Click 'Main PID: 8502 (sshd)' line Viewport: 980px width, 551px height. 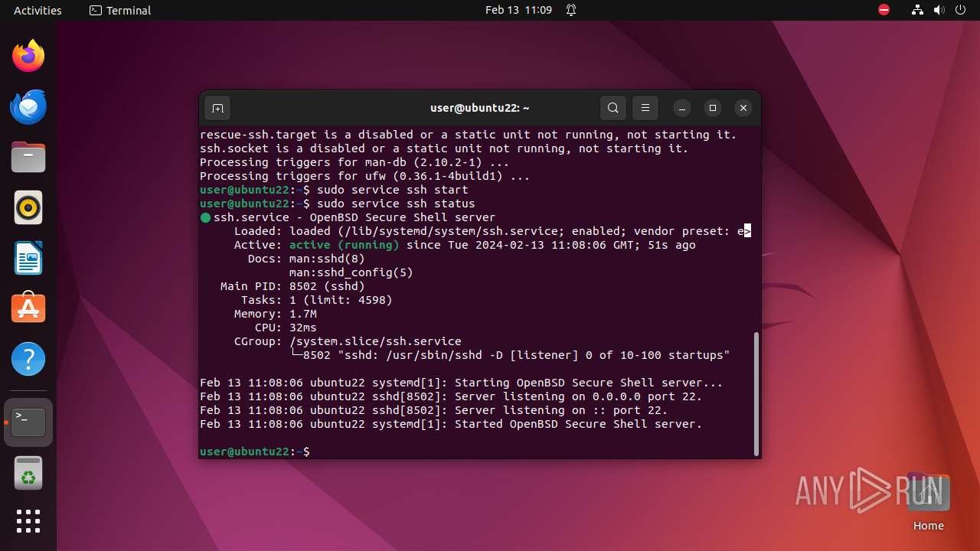point(292,286)
